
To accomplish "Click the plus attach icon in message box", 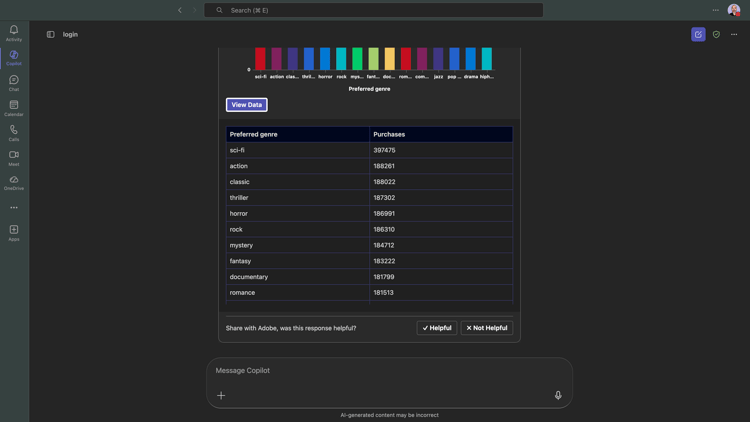I will pyautogui.click(x=221, y=395).
